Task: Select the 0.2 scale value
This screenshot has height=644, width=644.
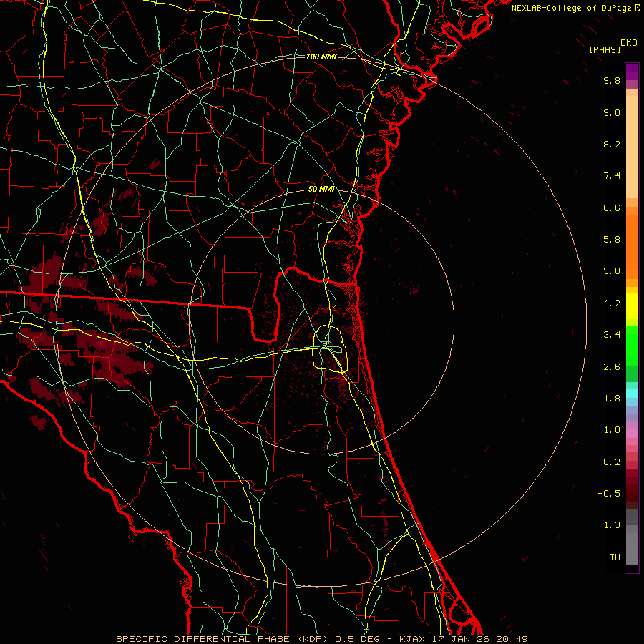Action: click(x=612, y=462)
